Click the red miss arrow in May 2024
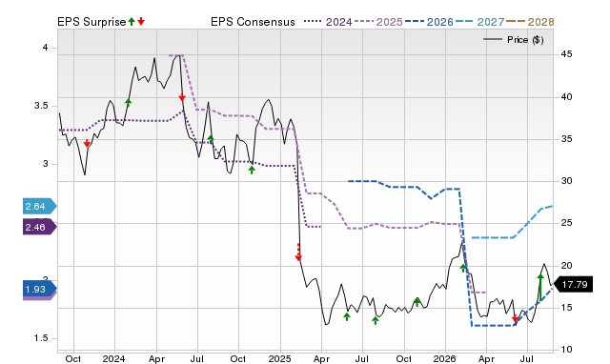The height and width of the screenshot is (364, 610). 182,97
